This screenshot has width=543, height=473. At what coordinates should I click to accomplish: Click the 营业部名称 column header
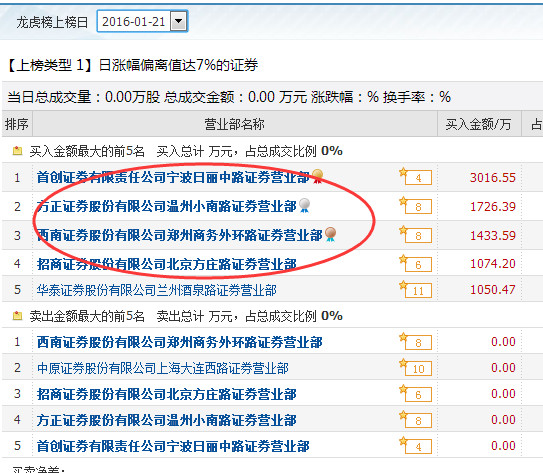pos(235,124)
